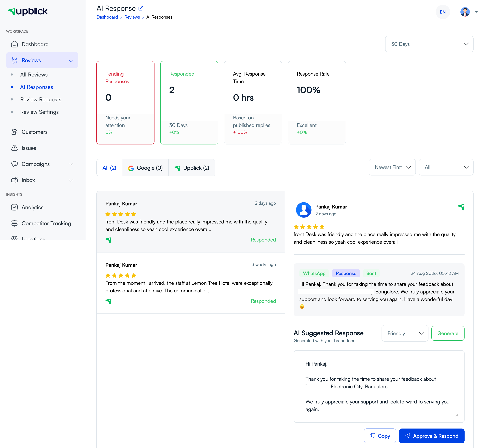This screenshot has width=479, height=448.
Task: Open All Reviews submenu item
Action: tap(34, 75)
